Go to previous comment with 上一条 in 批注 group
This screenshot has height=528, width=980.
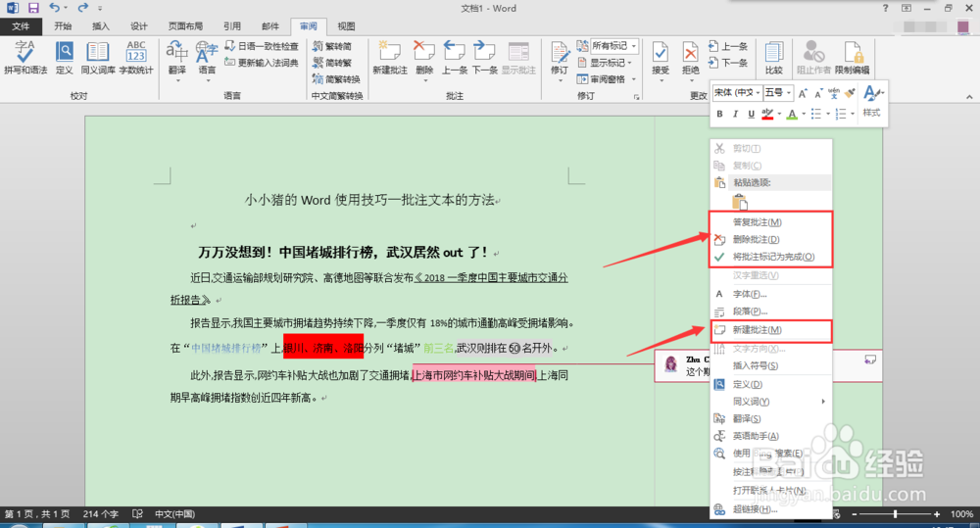click(455, 58)
